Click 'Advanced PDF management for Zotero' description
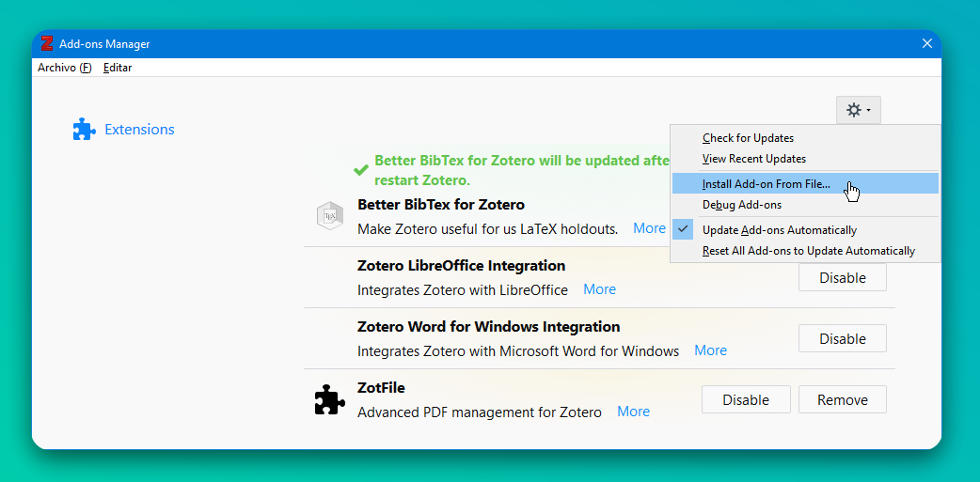Image resolution: width=980 pixels, height=482 pixels. (480, 412)
